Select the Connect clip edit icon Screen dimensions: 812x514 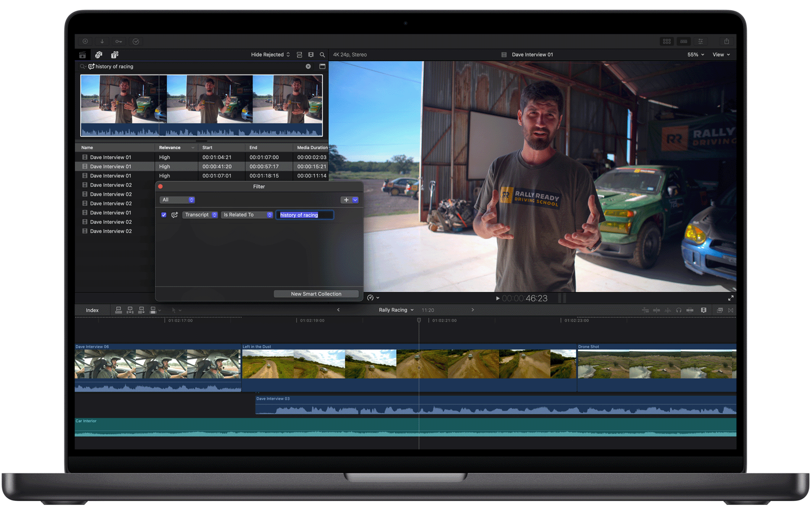click(x=118, y=310)
